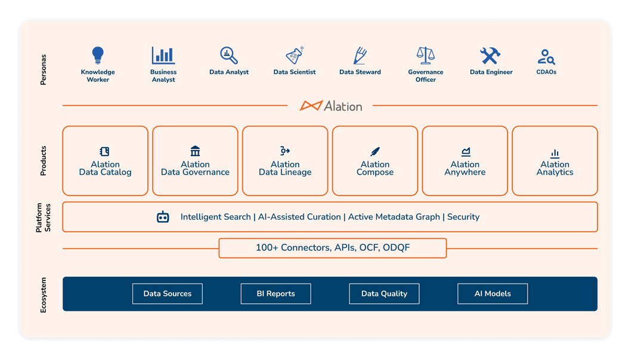Click the Alation logo in the center

(x=331, y=106)
